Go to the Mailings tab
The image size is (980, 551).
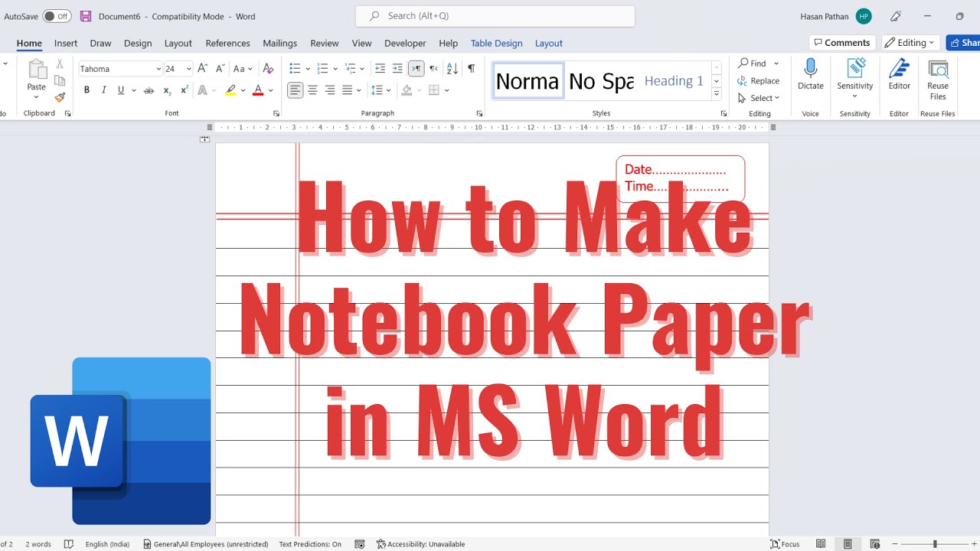click(279, 44)
